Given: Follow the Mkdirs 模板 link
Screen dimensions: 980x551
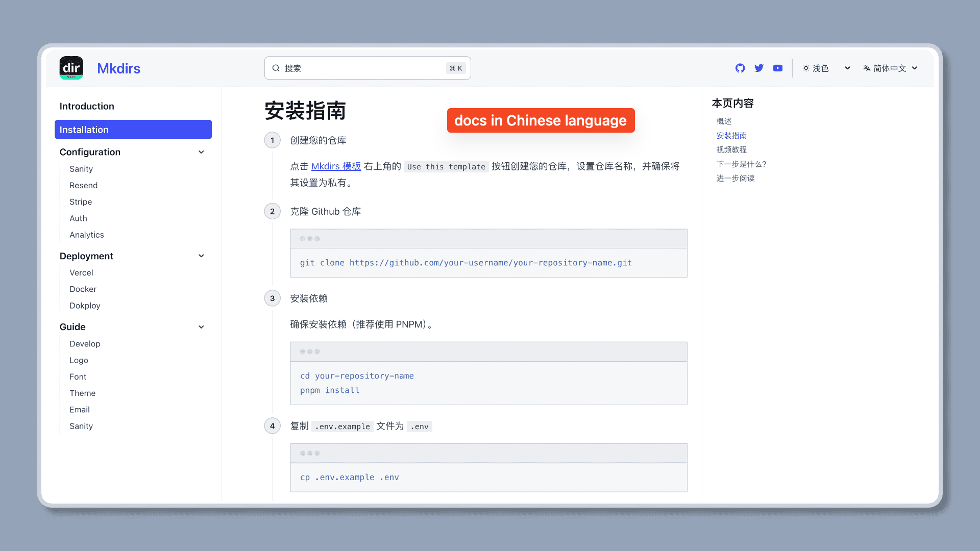Looking at the screenshot, I should 336,166.
